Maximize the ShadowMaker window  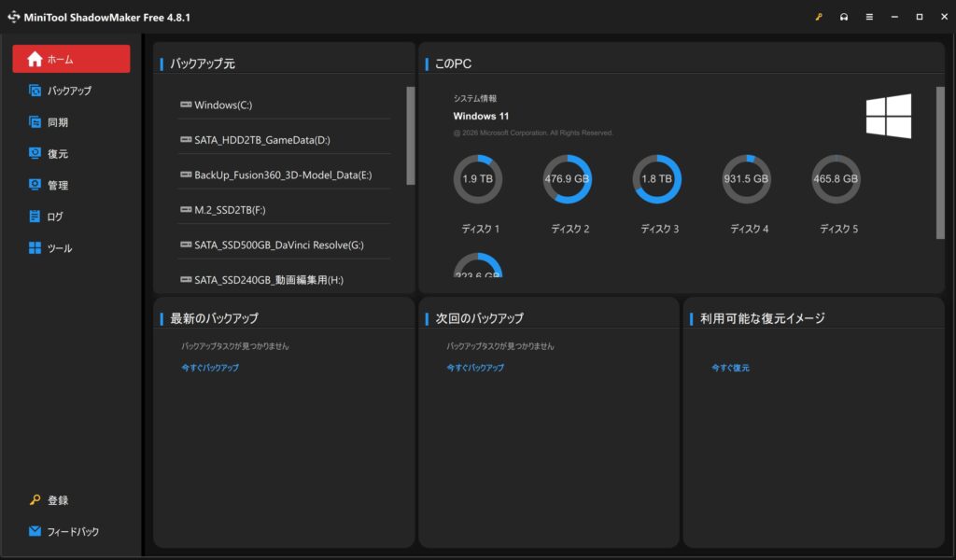[x=920, y=17]
